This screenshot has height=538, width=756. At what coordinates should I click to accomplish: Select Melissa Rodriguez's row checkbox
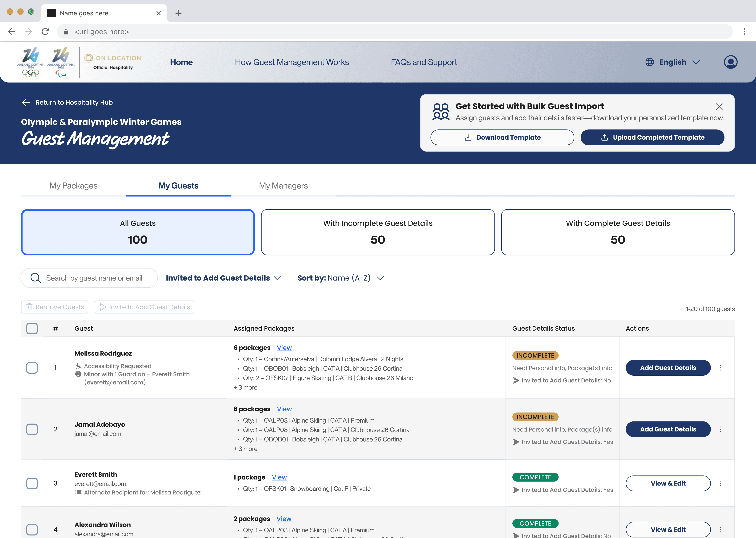(32, 368)
